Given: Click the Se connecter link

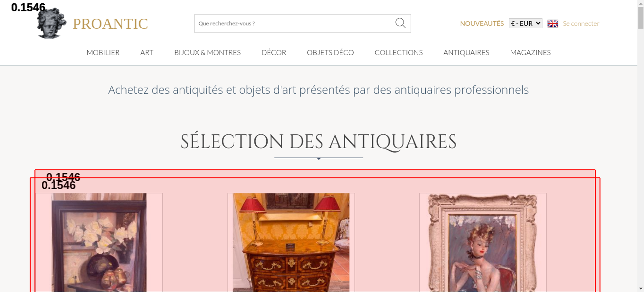Looking at the screenshot, I should (x=581, y=23).
